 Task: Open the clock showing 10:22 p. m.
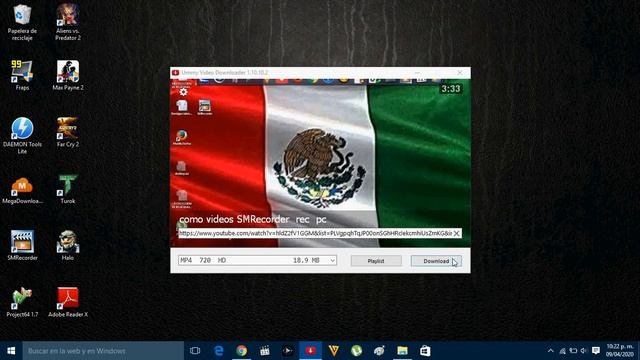[620, 351]
